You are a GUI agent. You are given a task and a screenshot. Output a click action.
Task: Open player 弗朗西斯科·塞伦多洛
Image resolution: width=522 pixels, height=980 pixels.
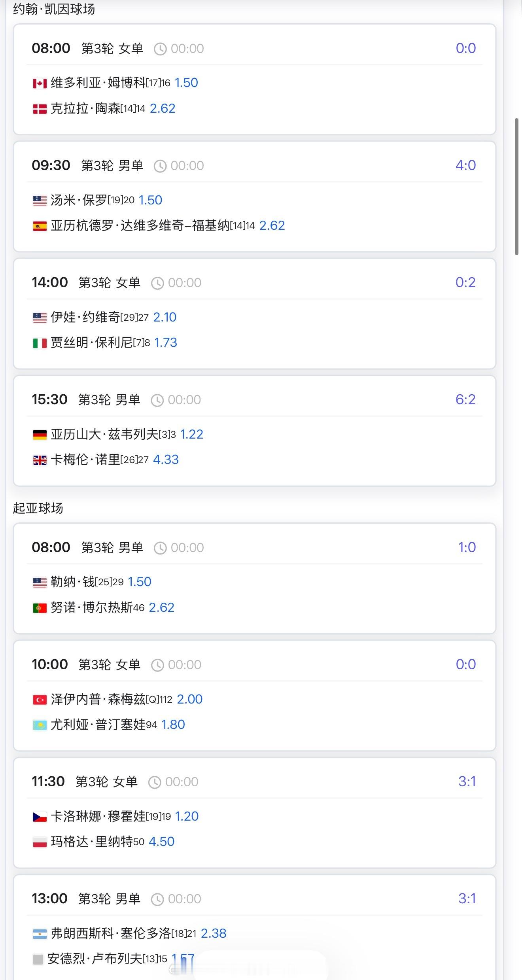(x=111, y=933)
